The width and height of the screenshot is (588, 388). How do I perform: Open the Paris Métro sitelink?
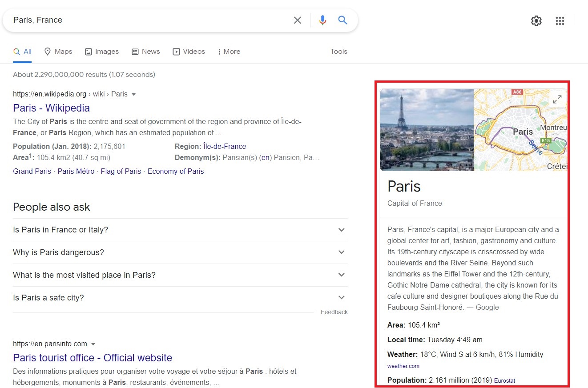pyautogui.click(x=76, y=171)
